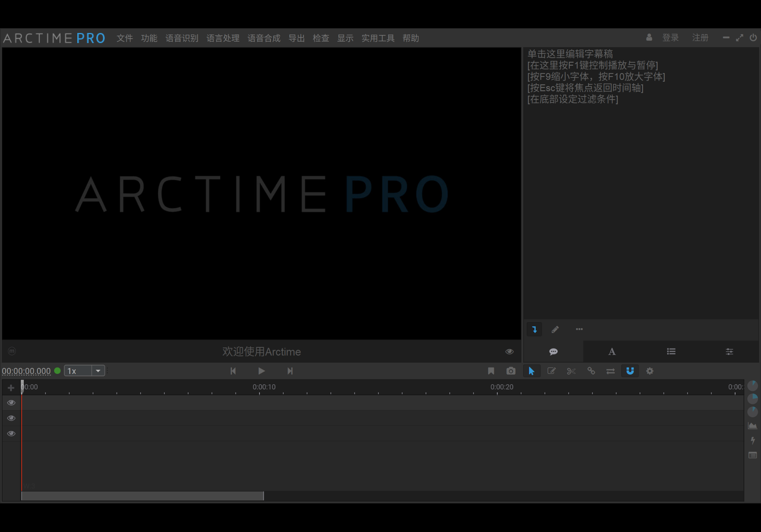
Task: Click the green status dot
Action: point(58,371)
